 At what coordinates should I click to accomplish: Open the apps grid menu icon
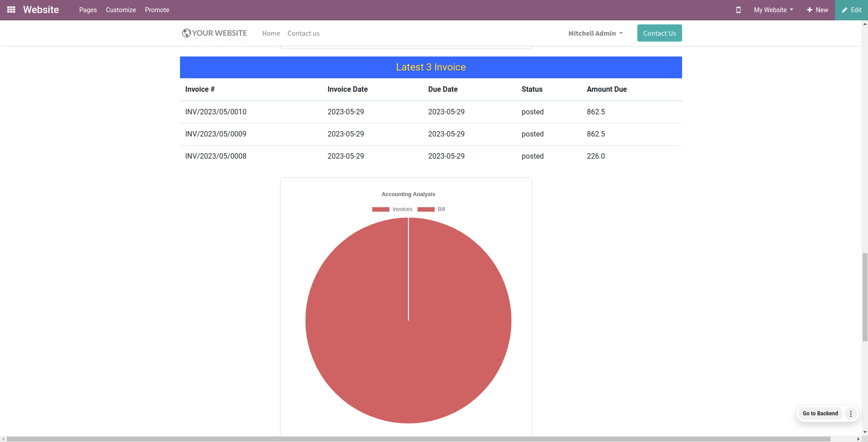point(11,9)
